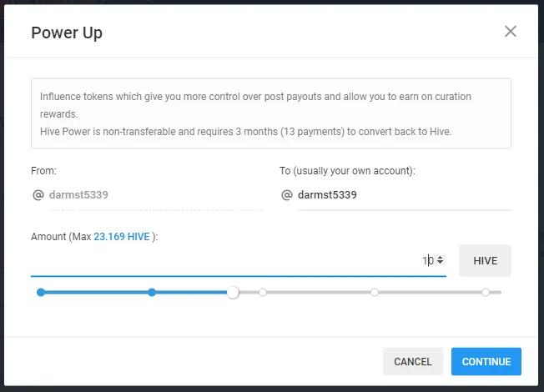Image resolution: width=544 pixels, height=392 pixels.
Task: Click the 23.169 HIVE max amount link
Action: [x=122, y=237]
